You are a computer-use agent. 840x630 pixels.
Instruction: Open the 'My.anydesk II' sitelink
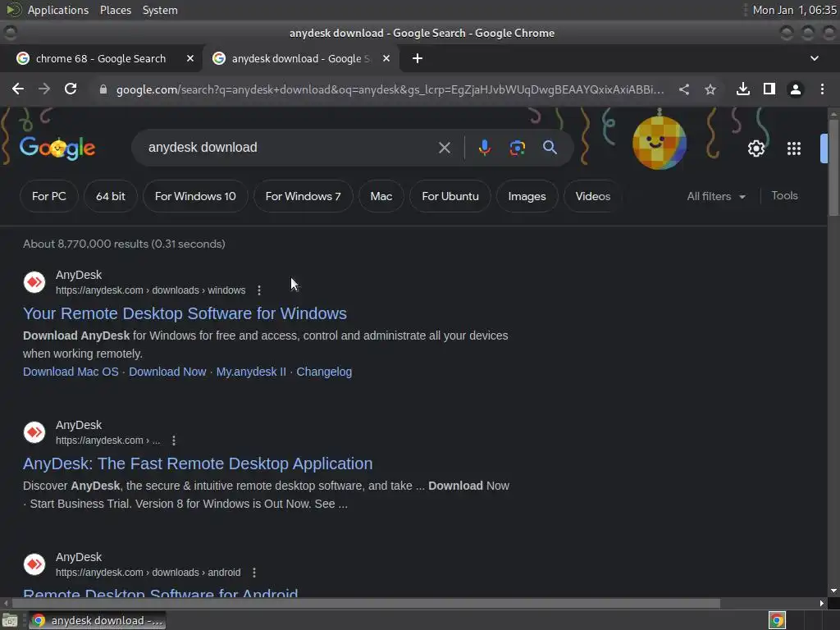point(251,372)
